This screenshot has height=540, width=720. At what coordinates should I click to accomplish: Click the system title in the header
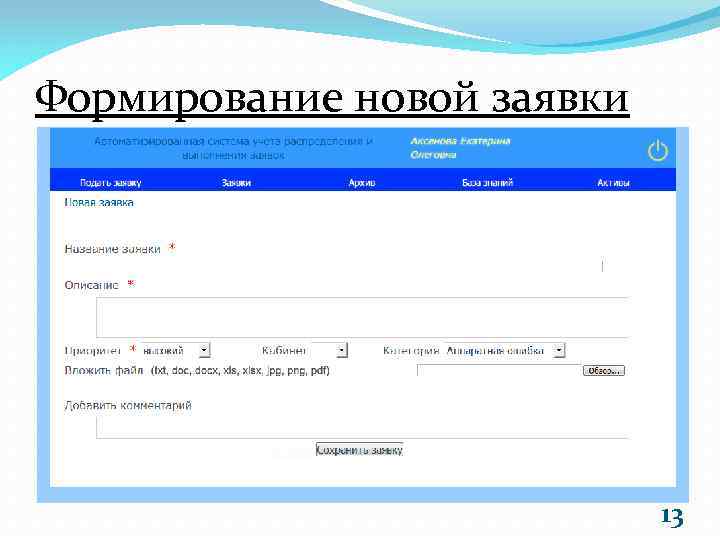click(x=233, y=148)
